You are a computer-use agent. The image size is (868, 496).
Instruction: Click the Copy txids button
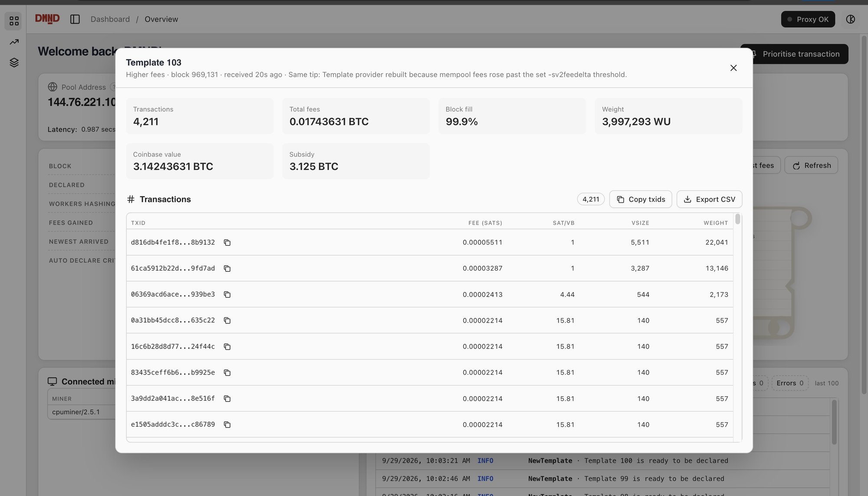(641, 199)
